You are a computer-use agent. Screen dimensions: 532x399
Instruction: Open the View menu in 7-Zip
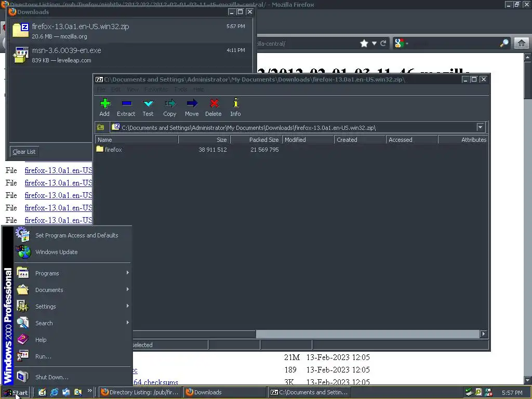(132, 89)
